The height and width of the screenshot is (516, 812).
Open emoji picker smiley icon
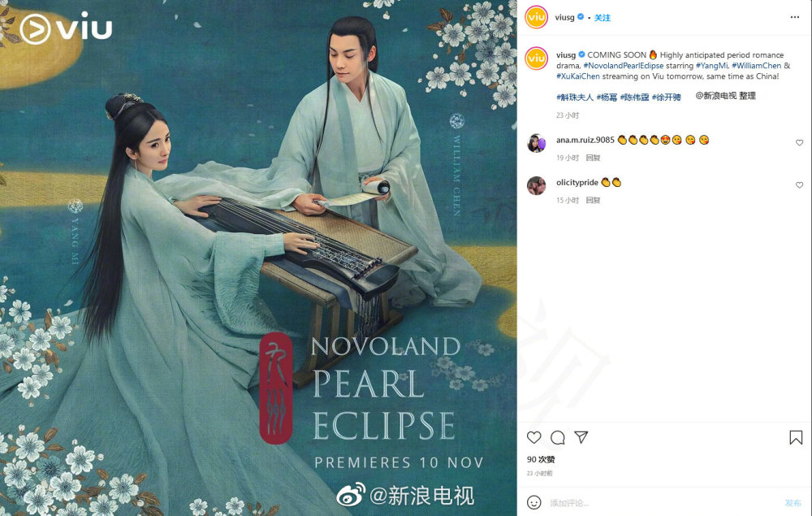point(534,502)
